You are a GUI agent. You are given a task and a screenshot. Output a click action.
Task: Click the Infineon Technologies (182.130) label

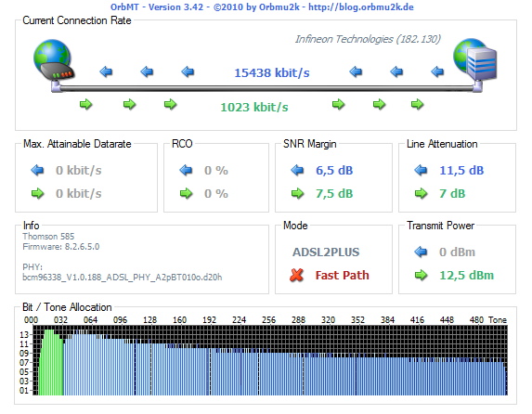(368, 39)
